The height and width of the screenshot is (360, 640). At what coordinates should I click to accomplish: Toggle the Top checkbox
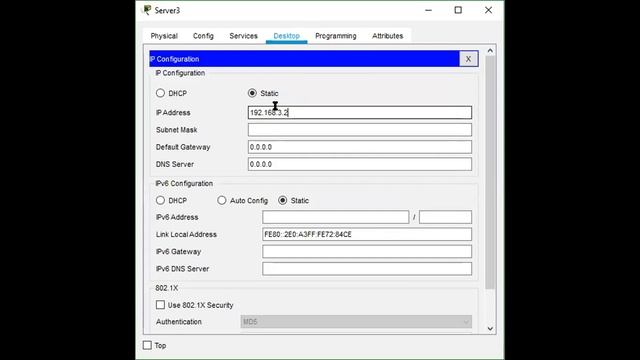click(x=147, y=345)
